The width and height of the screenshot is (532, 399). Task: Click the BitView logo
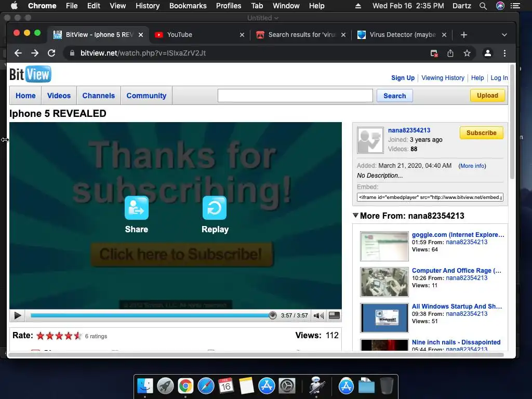[x=30, y=74]
